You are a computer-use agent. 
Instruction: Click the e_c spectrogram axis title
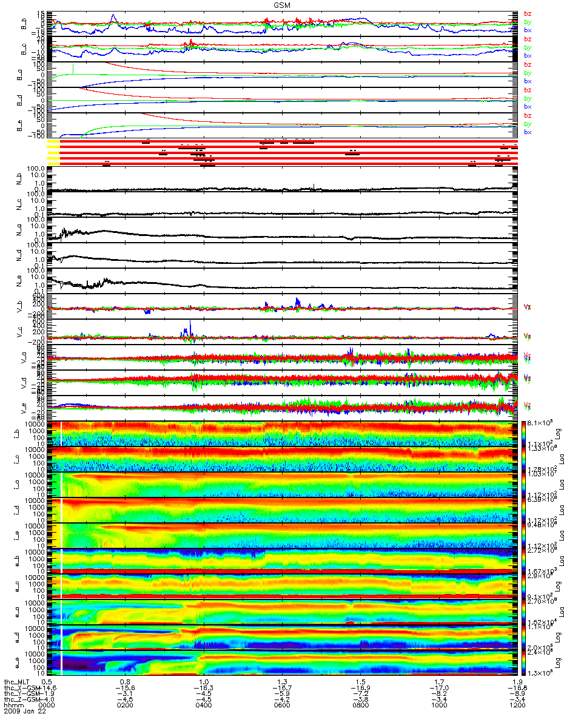(18, 587)
